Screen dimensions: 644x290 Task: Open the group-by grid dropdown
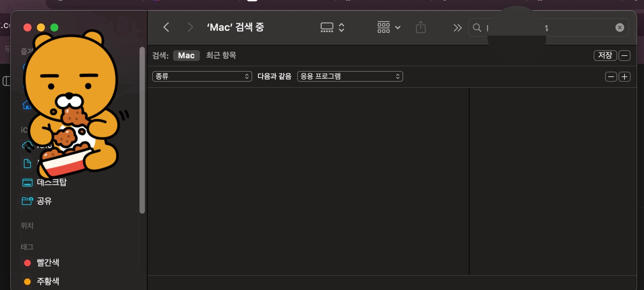(389, 27)
